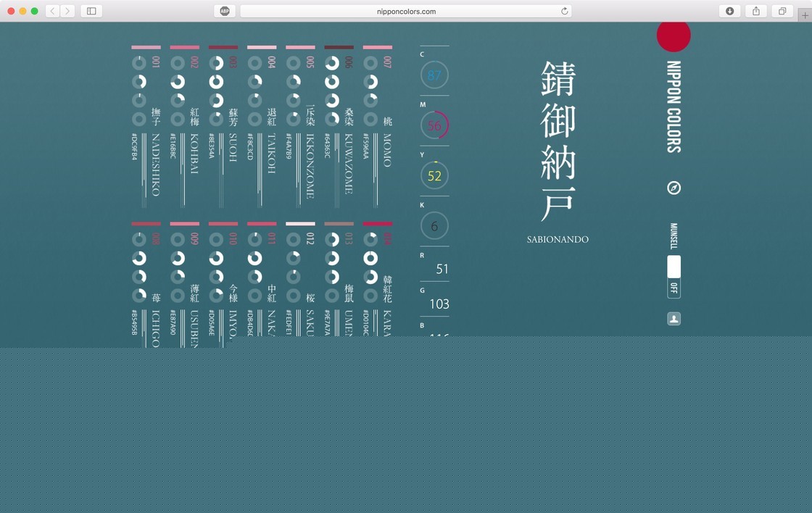The height and width of the screenshot is (513, 812).
Task: Open the Safari downloads icon
Action: 729,11
